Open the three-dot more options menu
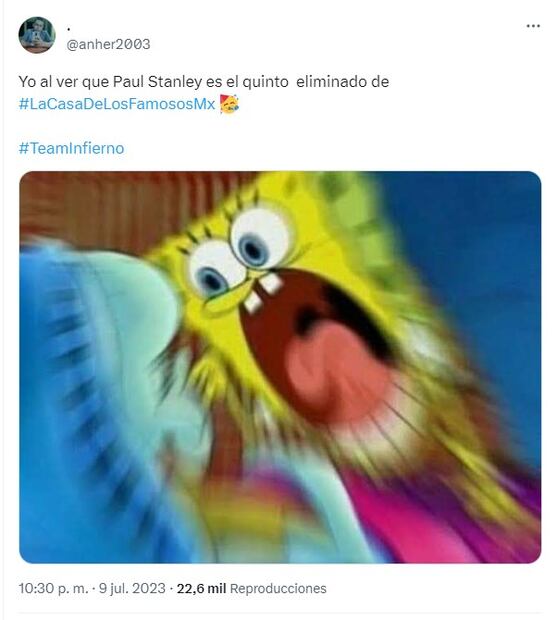Image resolution: width=557 pixels, height=620 pixels. pos(533,26)
